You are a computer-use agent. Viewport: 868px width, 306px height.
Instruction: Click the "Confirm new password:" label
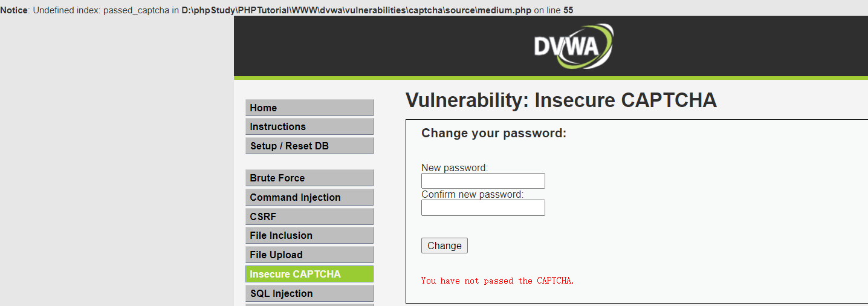473,194
